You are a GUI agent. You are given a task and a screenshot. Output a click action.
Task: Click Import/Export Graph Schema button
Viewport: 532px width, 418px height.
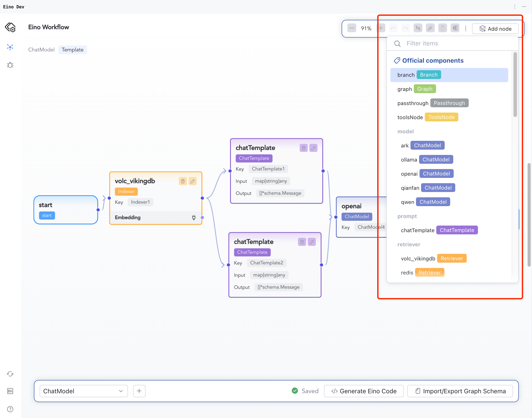[x=460, y=391]
